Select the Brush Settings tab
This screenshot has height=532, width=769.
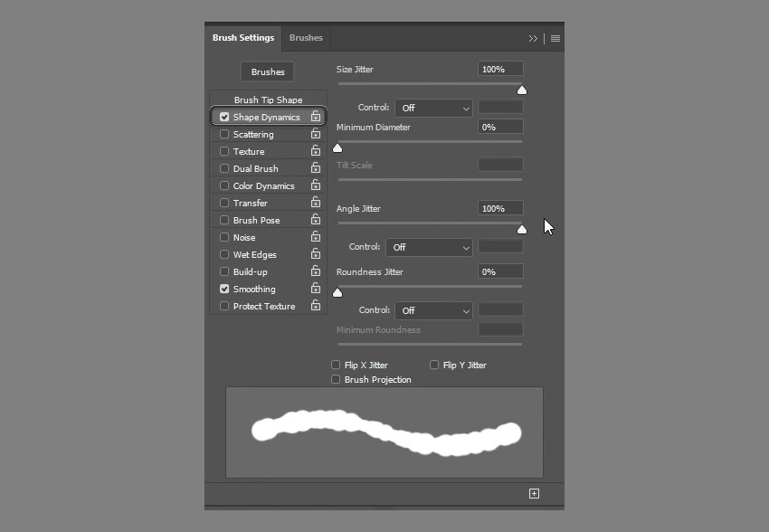[241, 37]
